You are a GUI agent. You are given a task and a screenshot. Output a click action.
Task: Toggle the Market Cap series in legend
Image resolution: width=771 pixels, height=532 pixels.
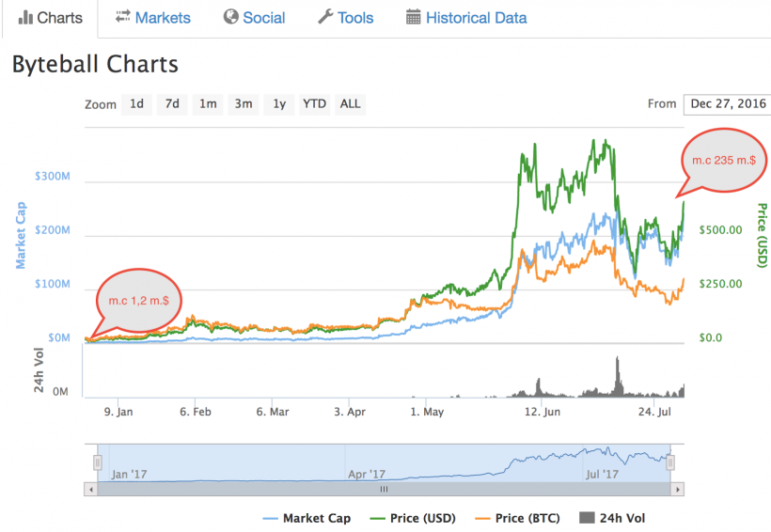(x=307, y=518)
